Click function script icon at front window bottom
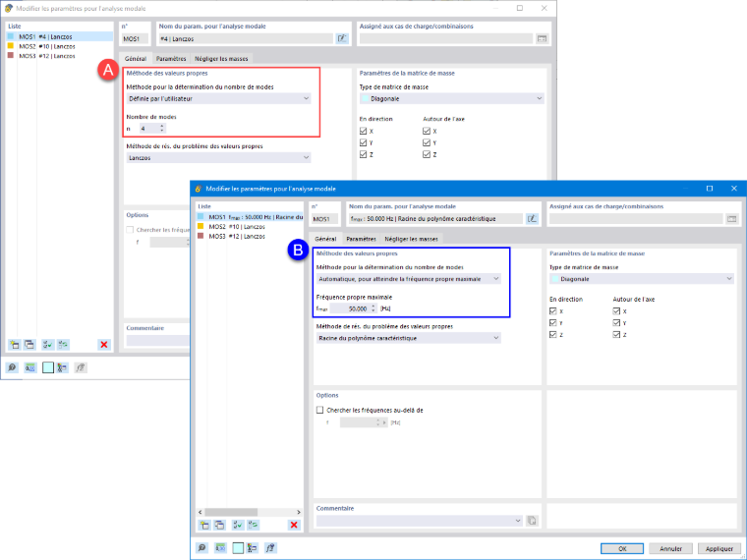The height and width of the screenshot is (560, 747). click(x=270, y=547)
